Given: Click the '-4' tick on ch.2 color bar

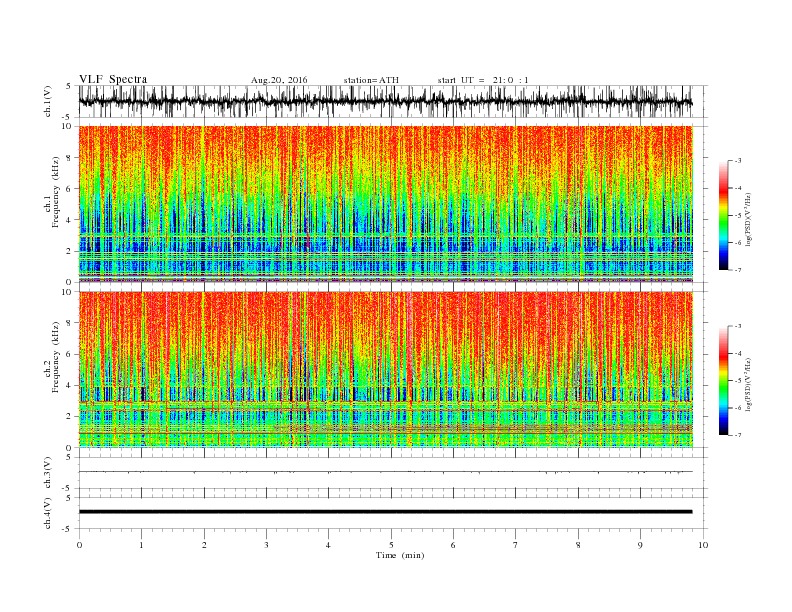Looking at the screenshot, I should [x=737, y=353].
